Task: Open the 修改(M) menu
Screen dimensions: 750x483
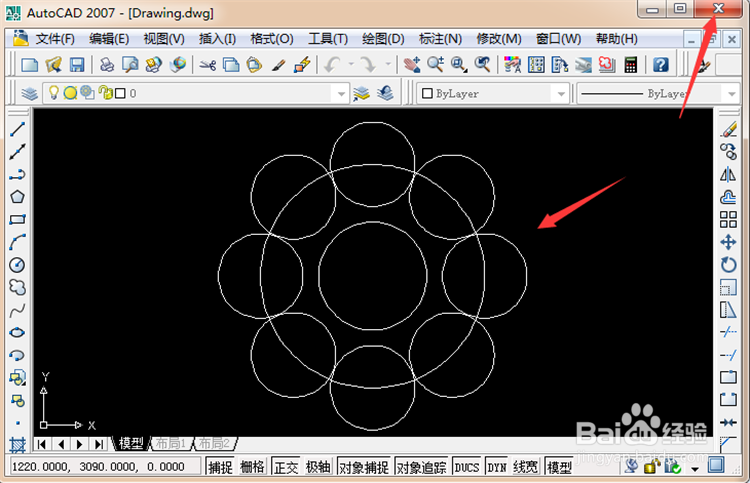Action: (x=498, y=39)
